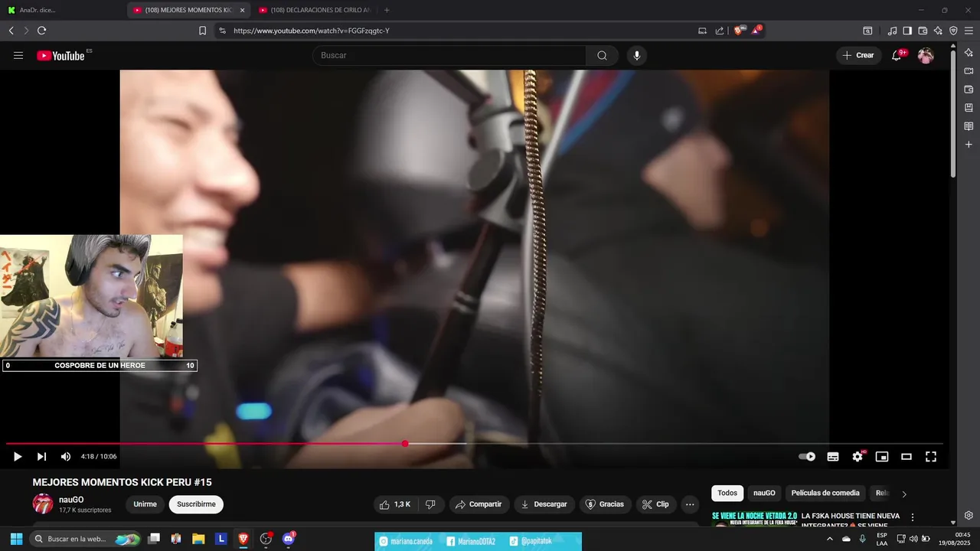Toggle autoplay switch in player
Viewport: 980px width, 551px height.
[807, 456]
